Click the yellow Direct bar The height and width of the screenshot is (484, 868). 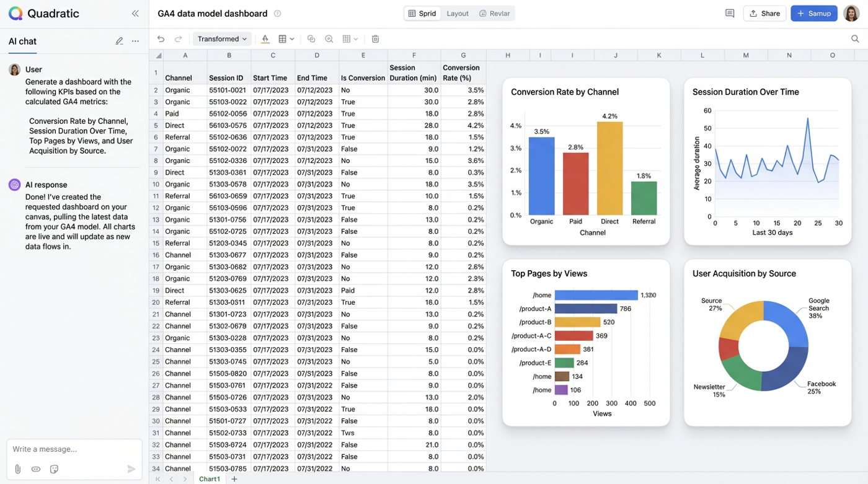coord(609,168)
